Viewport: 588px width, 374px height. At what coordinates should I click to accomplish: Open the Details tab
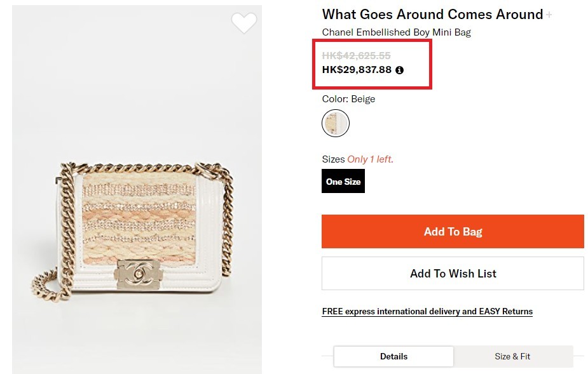pyautogui.click(x=393, y=356)
